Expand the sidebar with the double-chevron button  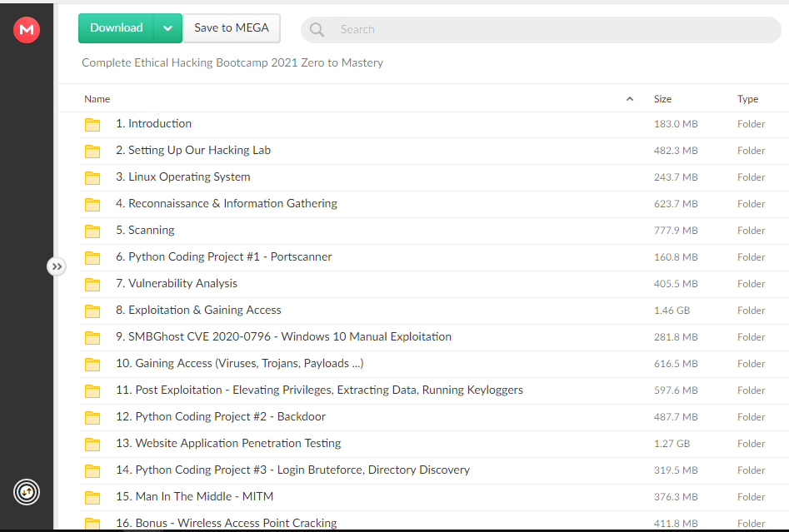pos(56,266)
